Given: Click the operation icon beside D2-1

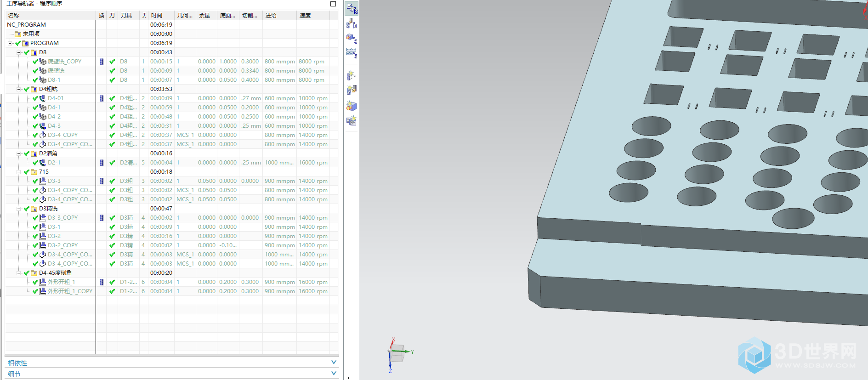Looking at the screenshot, I should coord(43,162).
